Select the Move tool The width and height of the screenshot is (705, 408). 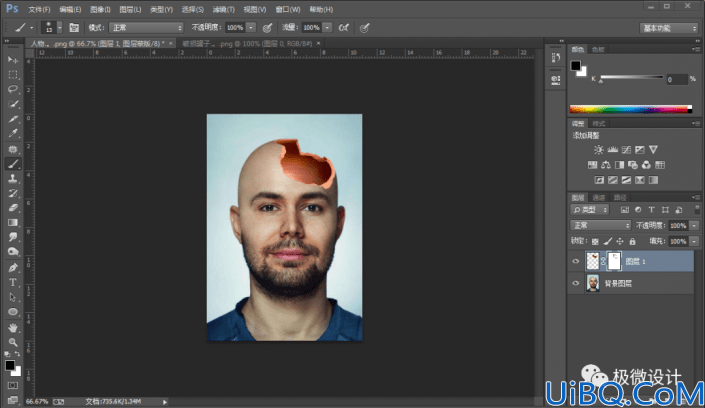(13, 60)
